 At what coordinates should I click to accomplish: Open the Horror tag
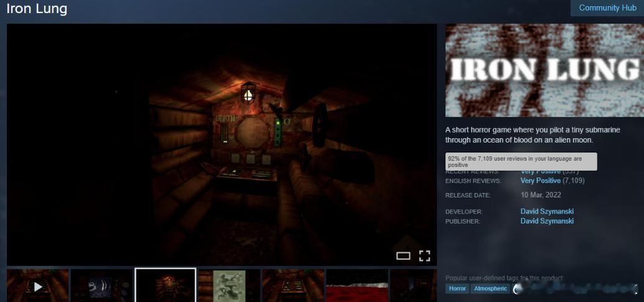[457, 288]
